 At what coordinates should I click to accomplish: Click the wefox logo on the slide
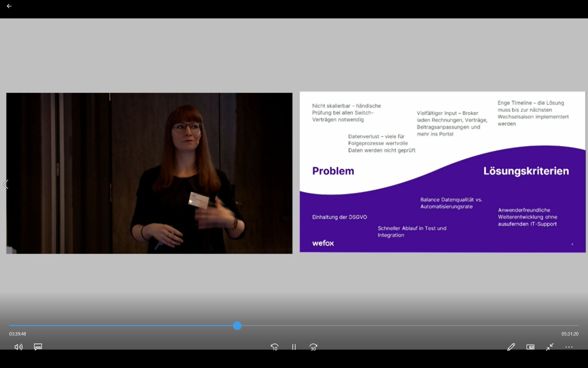tap(323, 243)
